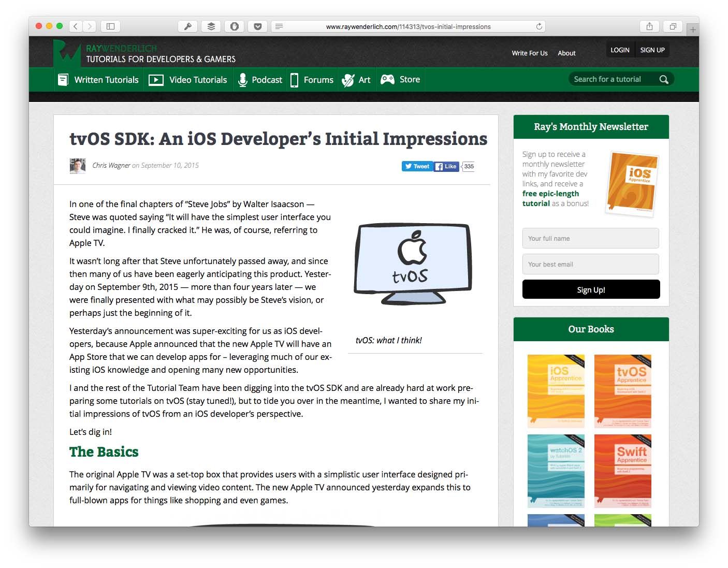Open the Forums page

tap(312, 80)
